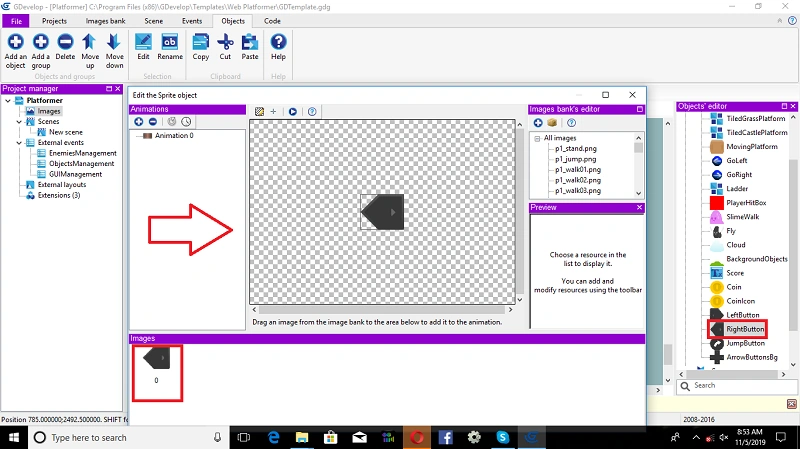Viewport: 800px width, 449px height.
Task: Add an image in the Images bank's editor
Action: tap(538, 122)
